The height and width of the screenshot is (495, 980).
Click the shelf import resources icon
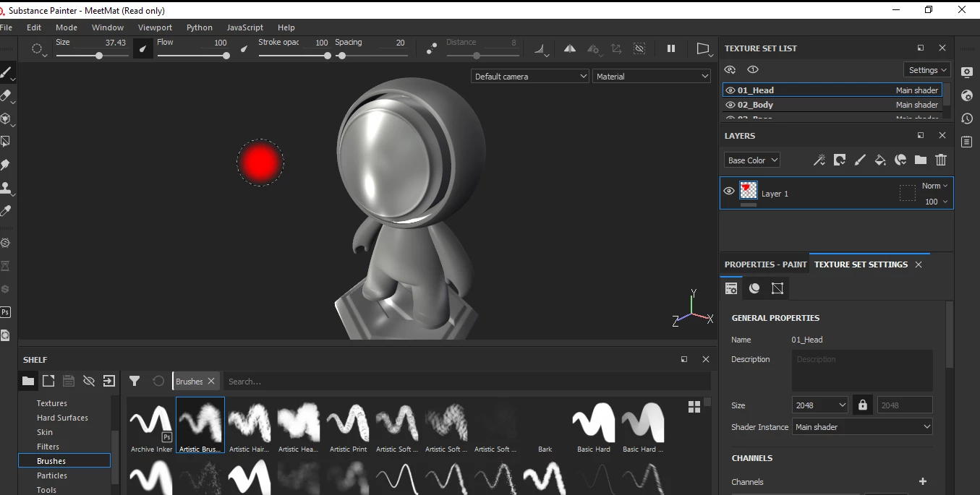tap(109, 381)
